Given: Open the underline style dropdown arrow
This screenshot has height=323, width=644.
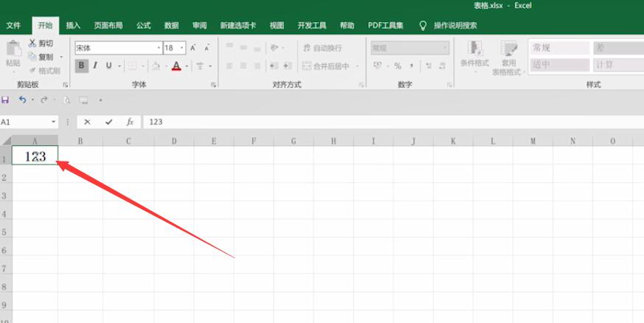Looking at the screenshot, I should click(x=120, y=66).
